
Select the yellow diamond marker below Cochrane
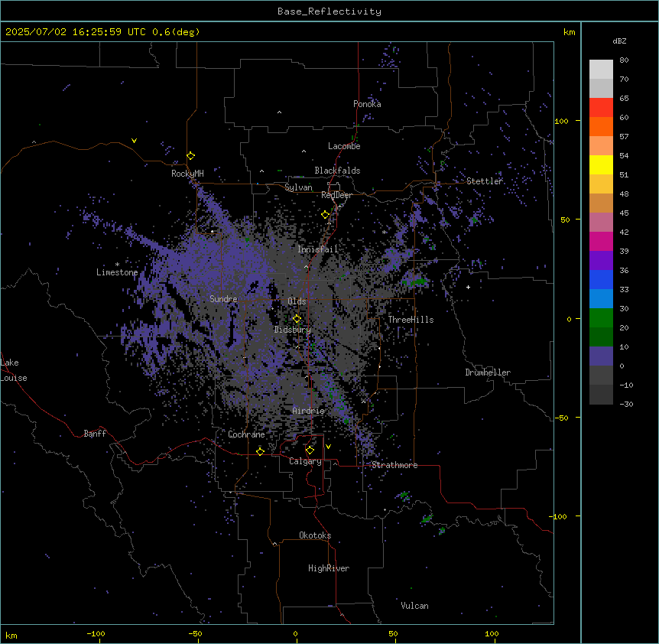coord(260,451)
